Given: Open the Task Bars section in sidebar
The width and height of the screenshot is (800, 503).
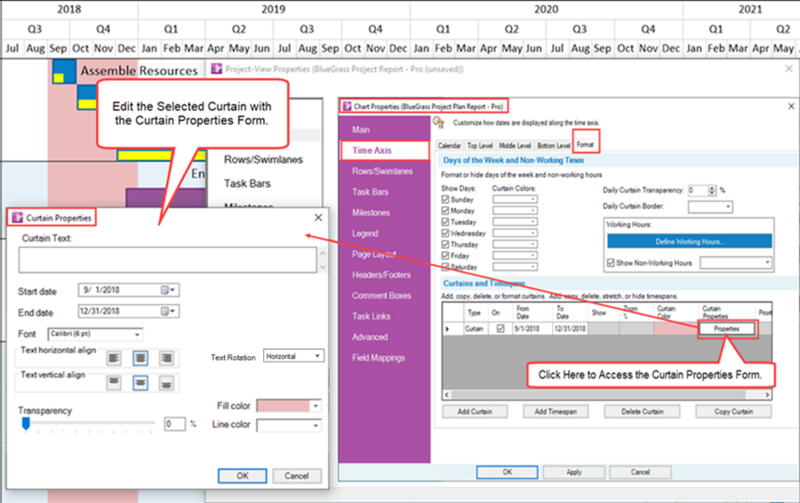Looking at the screenshot, I should 370,192.
